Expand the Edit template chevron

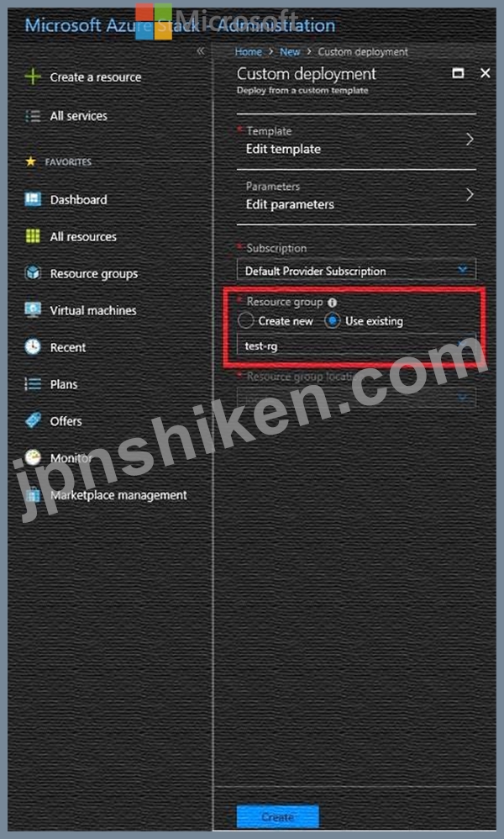(470, 140)
